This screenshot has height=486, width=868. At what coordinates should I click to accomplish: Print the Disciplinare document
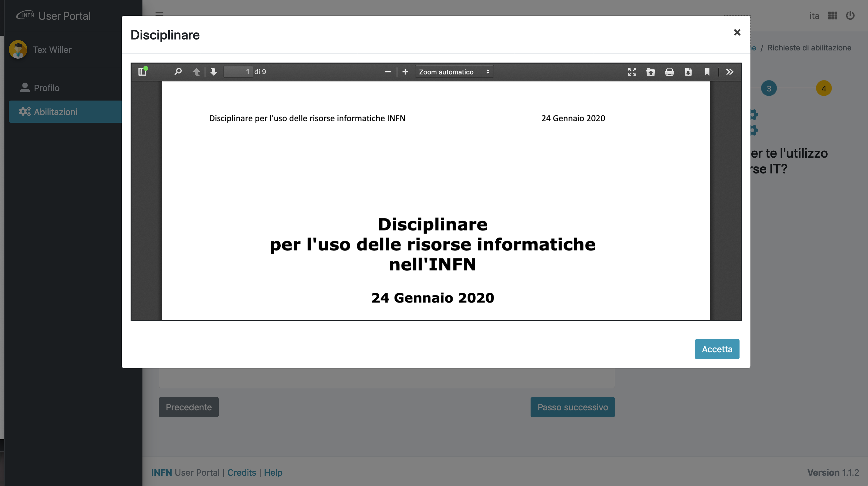pyautogui.click(x=670, y=72)
